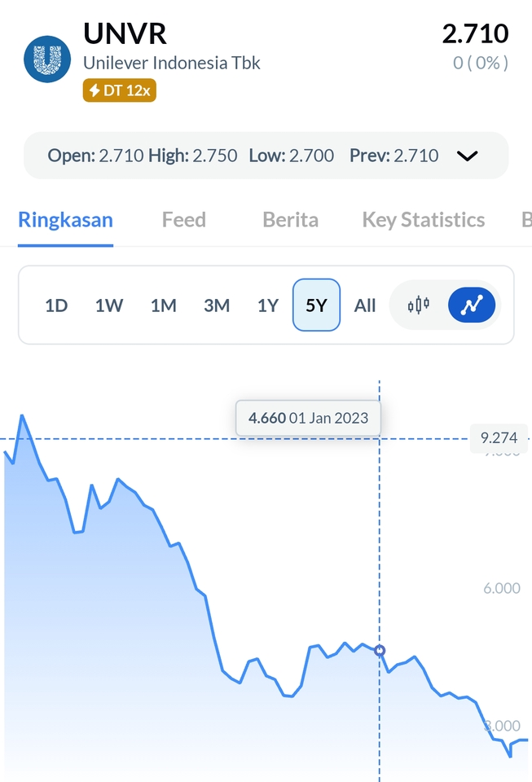This screenshot has width=532, height=782.
Task: Click the 01 Jan 2023 chart tooltip
Action: click(308, 417)
